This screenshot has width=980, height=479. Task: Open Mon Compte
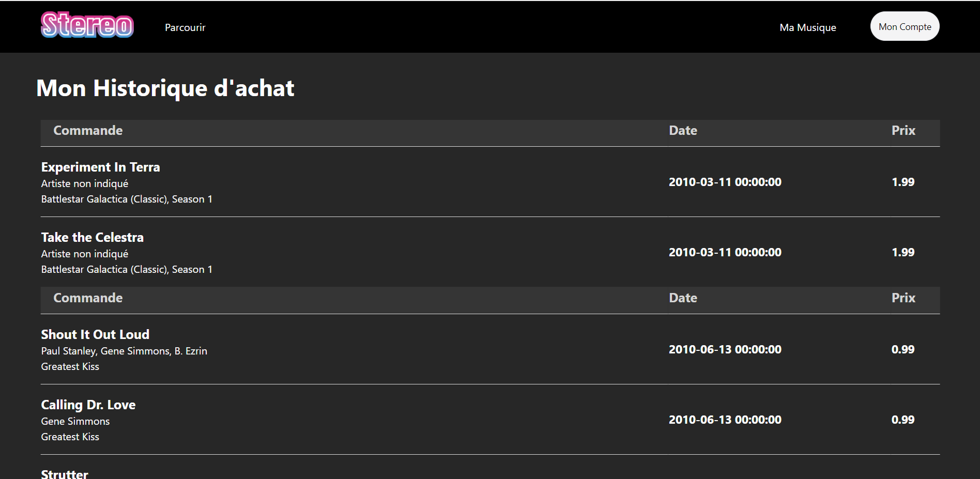pos(904,26)
